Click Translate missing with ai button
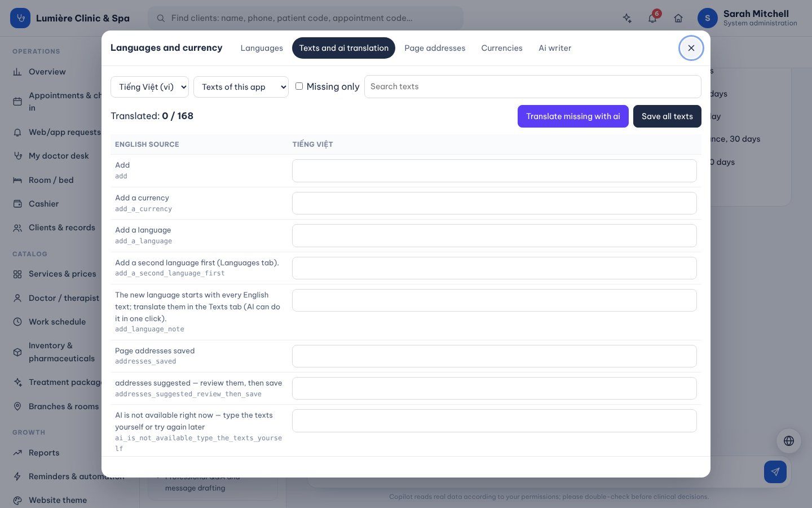812x508 pixels. (x=573, y=116)
